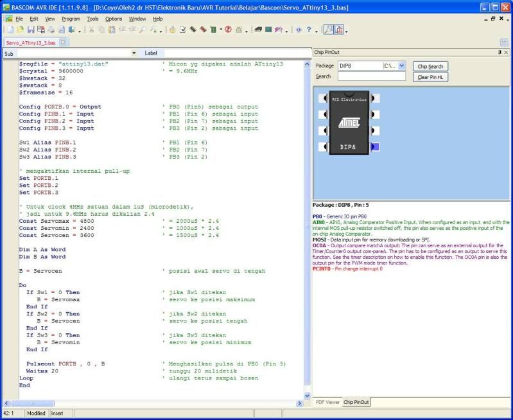Click the Clear Pin HL button
513x420 pixels.
[x=430, y=77]
